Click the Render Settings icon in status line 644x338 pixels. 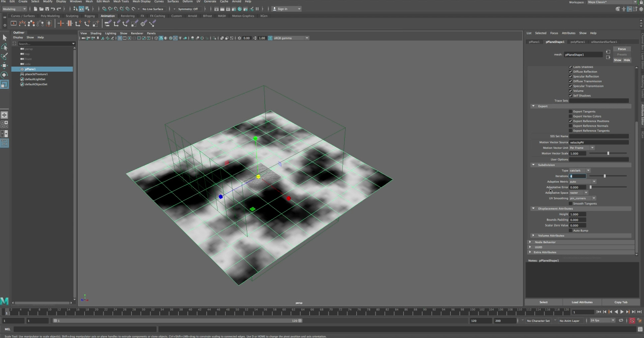234,9
